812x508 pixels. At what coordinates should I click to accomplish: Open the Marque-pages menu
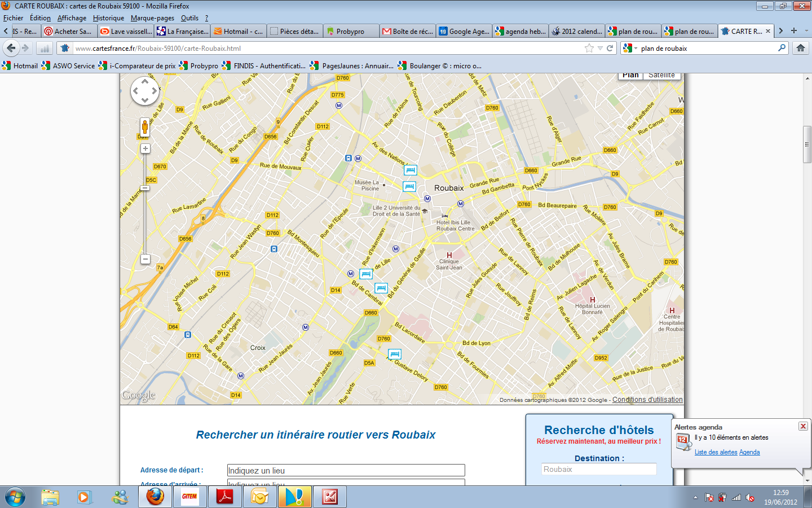point(152,18)
